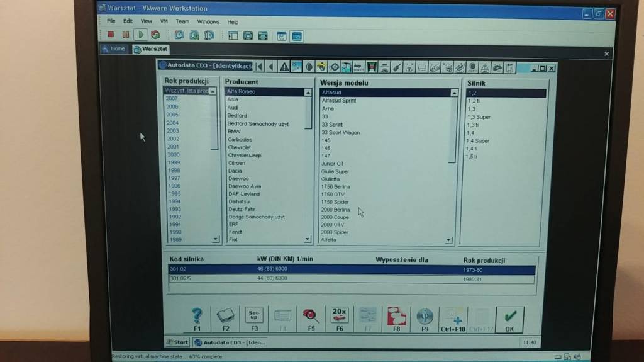Screen dimensions: 644x362
Task: Open the Windows menu
Action: tap(208, 21)
